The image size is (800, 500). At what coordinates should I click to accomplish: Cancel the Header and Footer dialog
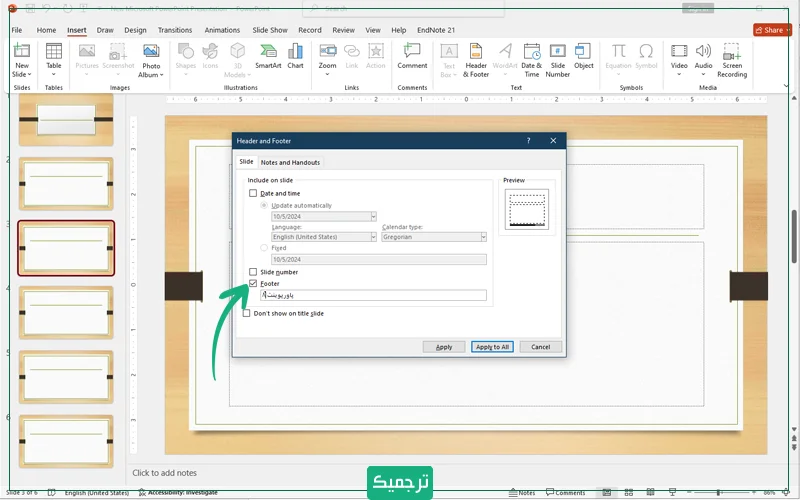541,347
